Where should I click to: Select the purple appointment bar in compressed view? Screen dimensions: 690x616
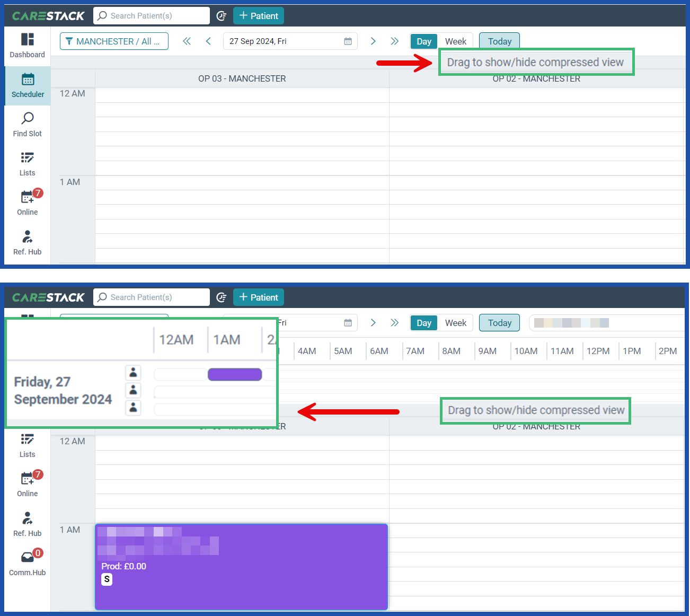click(x=234, y=374)
